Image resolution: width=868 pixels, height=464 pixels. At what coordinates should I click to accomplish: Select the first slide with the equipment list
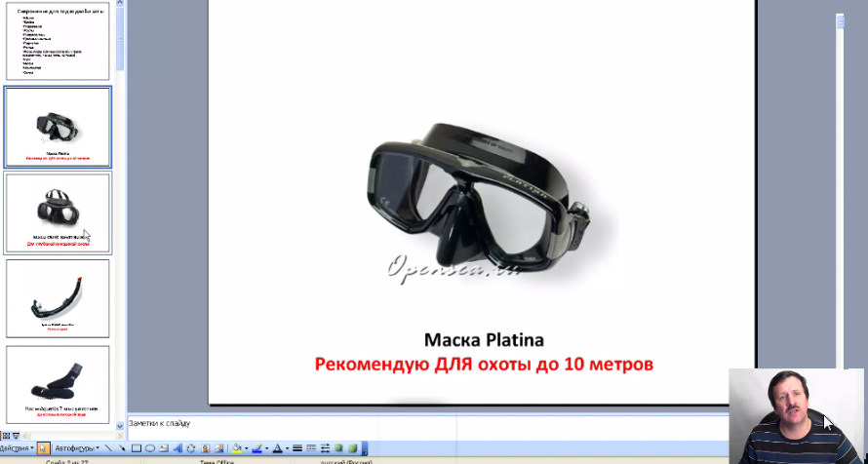(58, 41)
